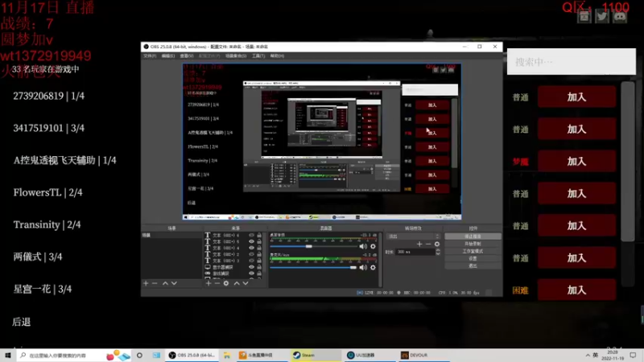This screenshot has width=644, height=362.
Task: Open source properties gear in the Sources panel
Action: tap(226, 283)
